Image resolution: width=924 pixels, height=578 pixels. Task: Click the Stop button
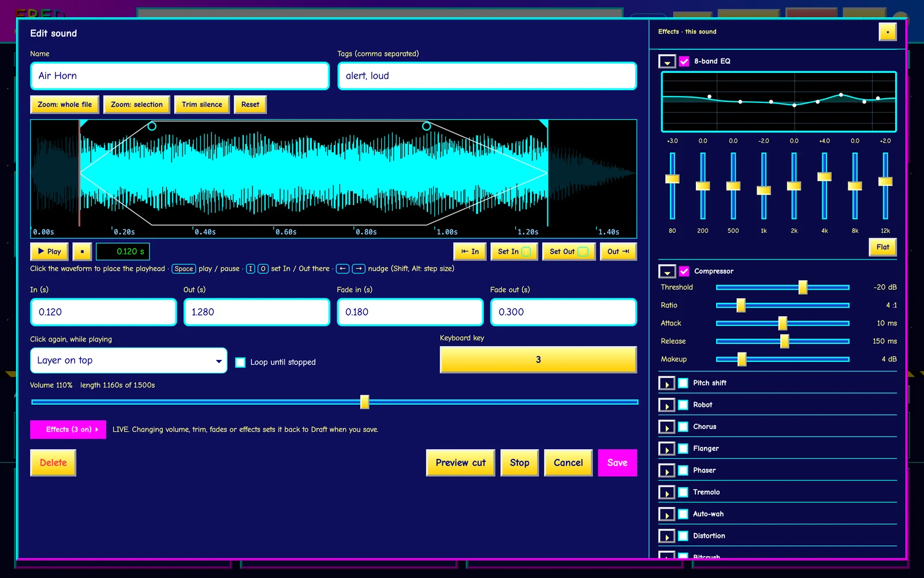click(520, 463)
